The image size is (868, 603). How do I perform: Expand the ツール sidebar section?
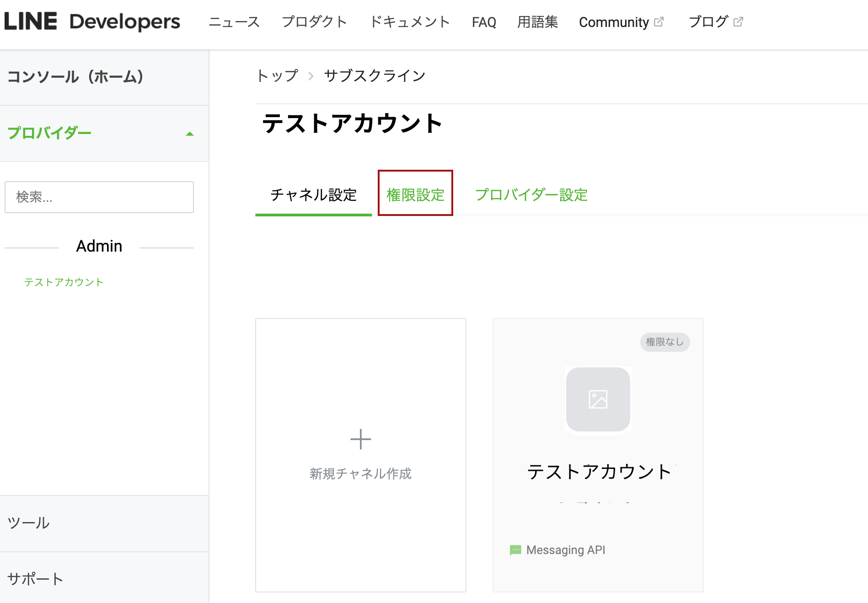[x=28, y=523]
